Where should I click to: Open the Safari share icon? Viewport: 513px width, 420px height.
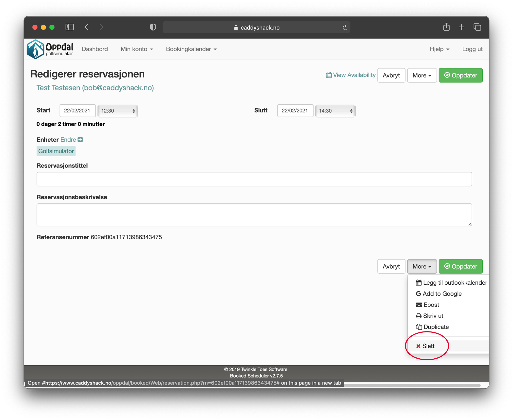446,27
